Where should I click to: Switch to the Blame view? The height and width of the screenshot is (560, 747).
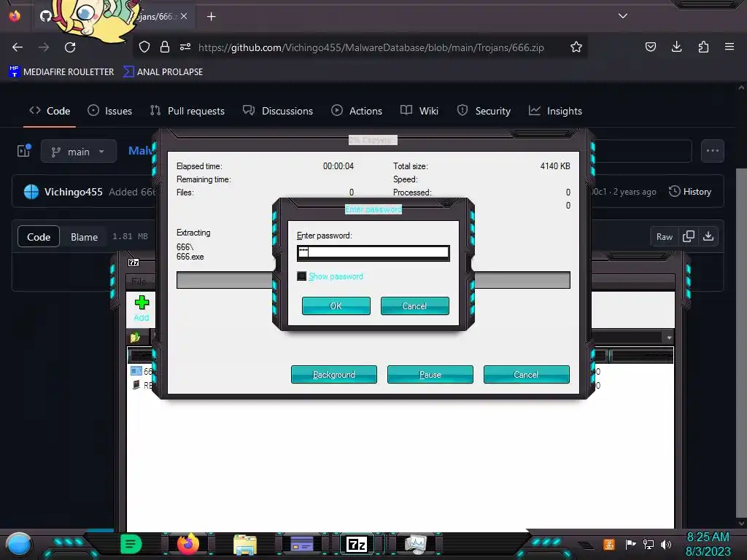tap(85, 237)
